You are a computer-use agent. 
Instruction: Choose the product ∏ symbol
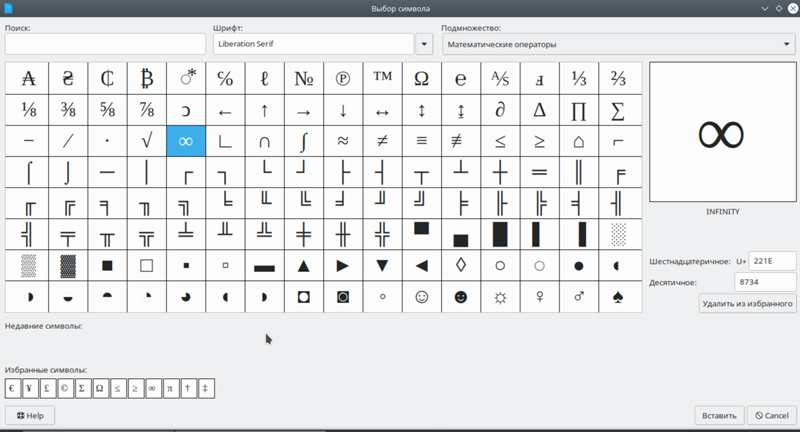(579, 110)
